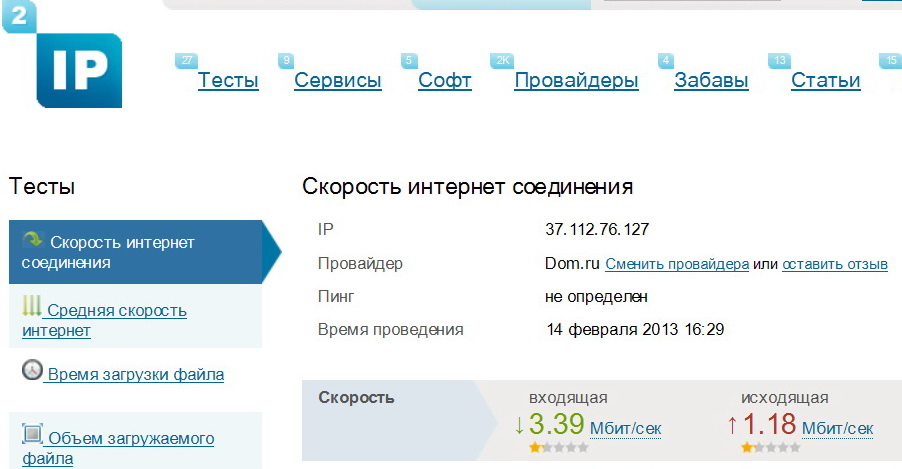Click the clock icon beside Время загрузки файла

32,370
